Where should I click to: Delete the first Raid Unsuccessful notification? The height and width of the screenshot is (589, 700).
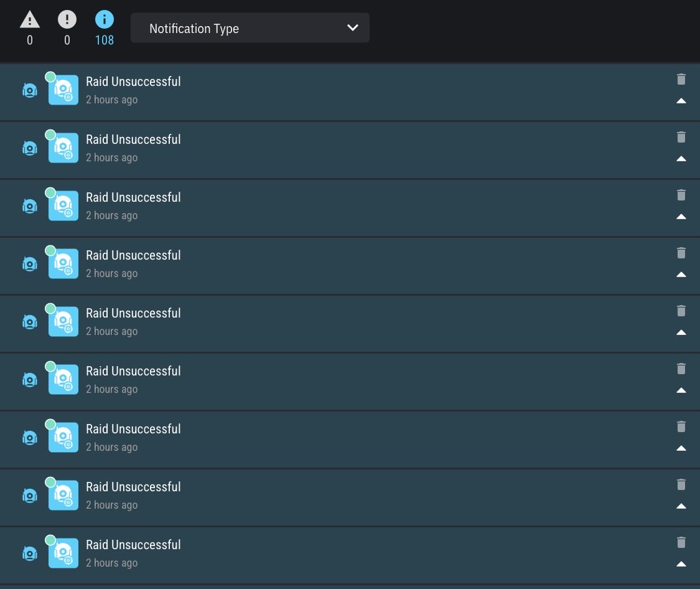coord(681,80)
